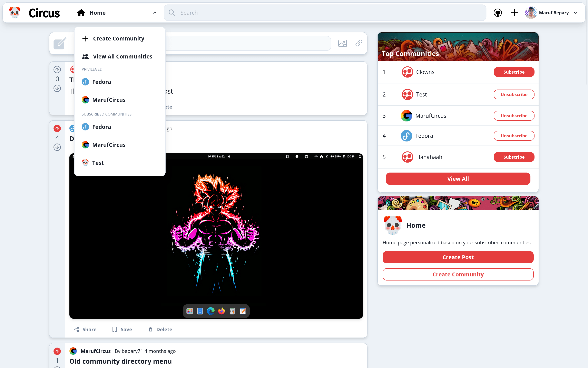Share the post with the desktop screenshot

85,329
